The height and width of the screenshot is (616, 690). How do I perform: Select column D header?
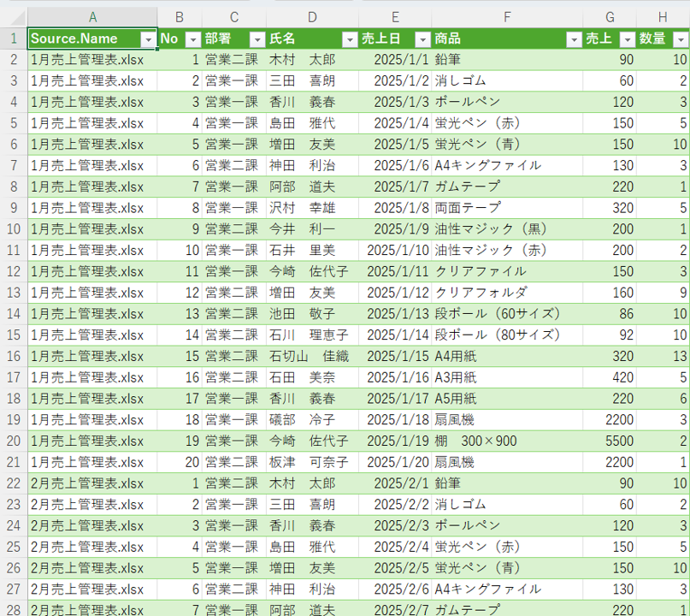[x=312, y=18]
